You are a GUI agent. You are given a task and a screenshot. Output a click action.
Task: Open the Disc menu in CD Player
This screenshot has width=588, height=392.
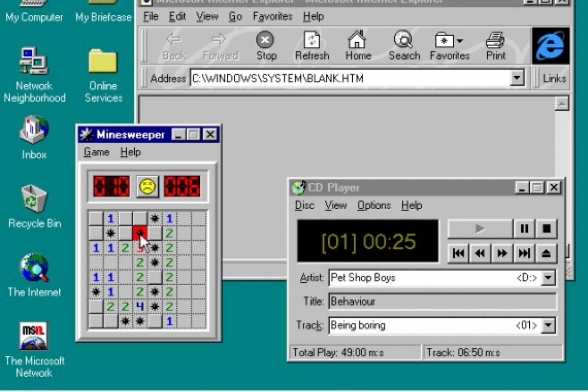click(x=304, y=205)
